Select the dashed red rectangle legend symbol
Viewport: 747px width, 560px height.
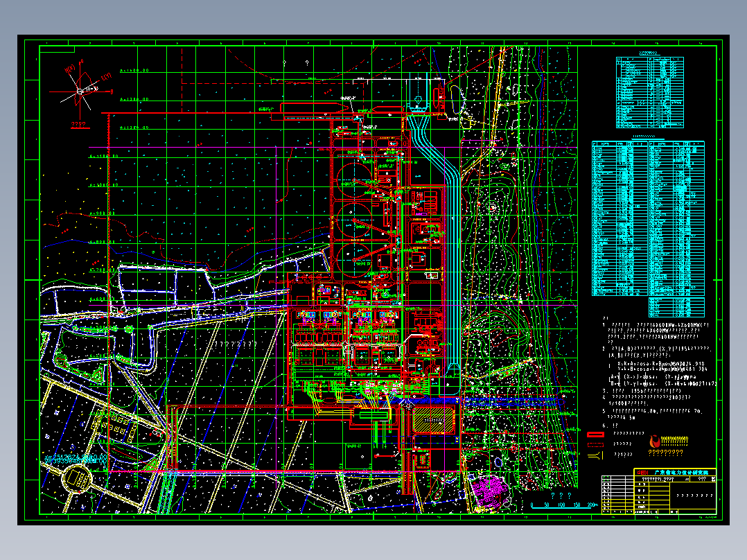coord(595,445)
